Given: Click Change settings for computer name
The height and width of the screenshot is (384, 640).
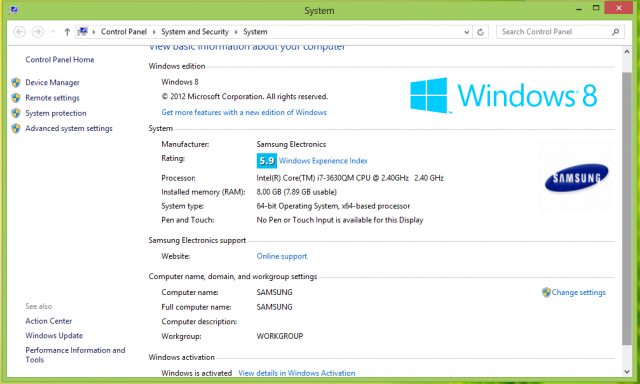Looking at the screenshot, I should [x=578, y=292].
